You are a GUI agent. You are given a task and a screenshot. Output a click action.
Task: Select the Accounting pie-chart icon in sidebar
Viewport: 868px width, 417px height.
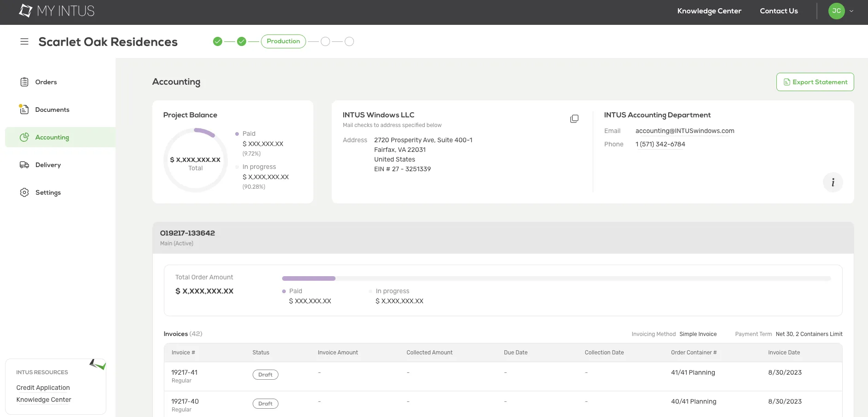(24, 137)
